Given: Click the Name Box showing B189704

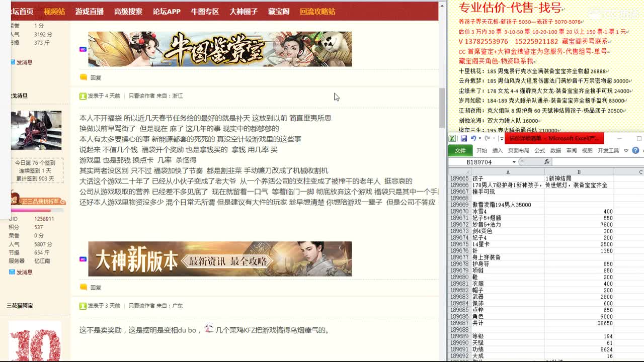Looking at the screenshot, I should coord(480,162).
